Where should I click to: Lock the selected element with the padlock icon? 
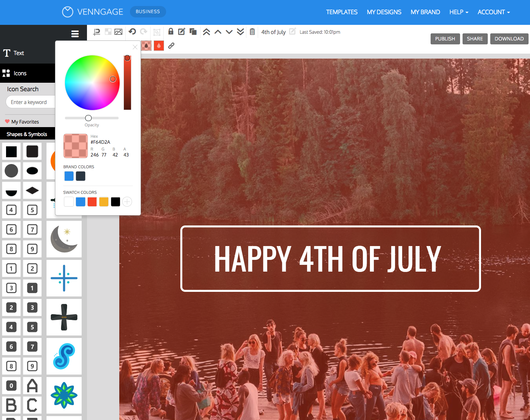171,32
